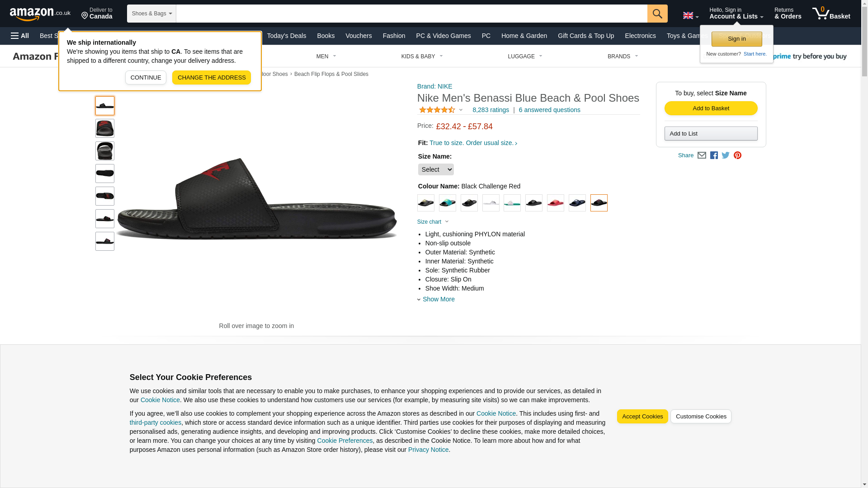Choose the white slide colour swatch
This screenshot has width=868, height=488.
tap(491, 203)
